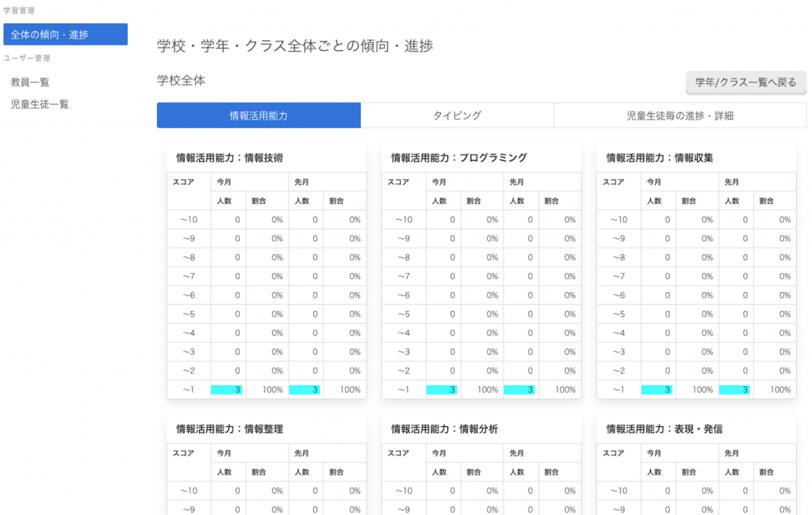Switch to the タイピング tab
Viewport: 812px width, 515px height.
[x=457, y=116]
